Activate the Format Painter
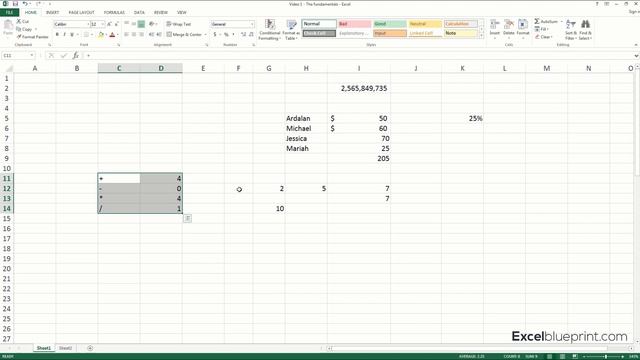This screenshot has height=360, width=640. [32, 37]
